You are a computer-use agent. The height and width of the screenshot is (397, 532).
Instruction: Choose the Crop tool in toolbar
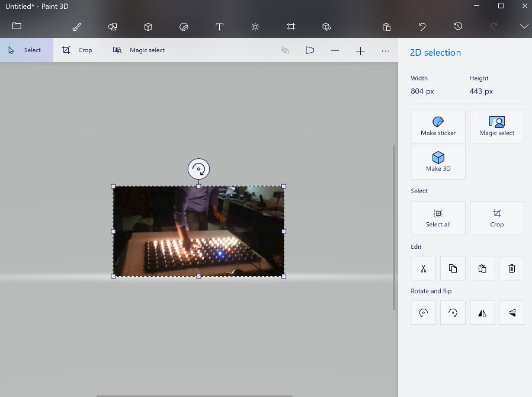[76, 50]
